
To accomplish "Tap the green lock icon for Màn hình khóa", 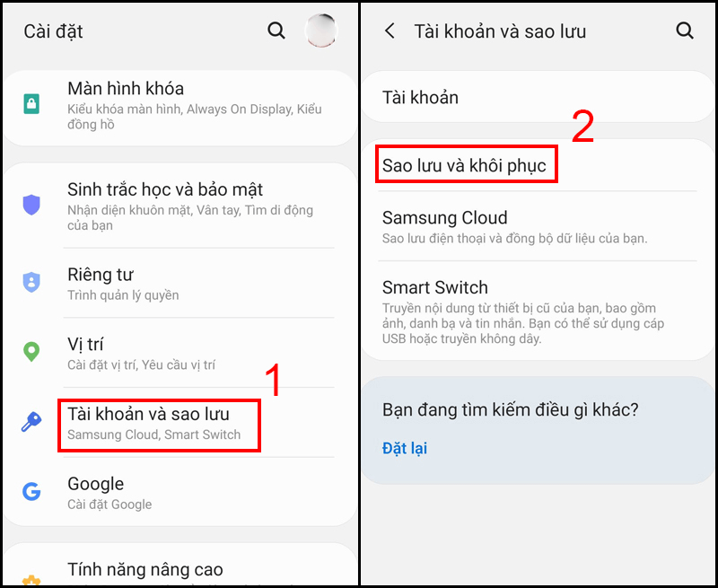I will 31,104.
